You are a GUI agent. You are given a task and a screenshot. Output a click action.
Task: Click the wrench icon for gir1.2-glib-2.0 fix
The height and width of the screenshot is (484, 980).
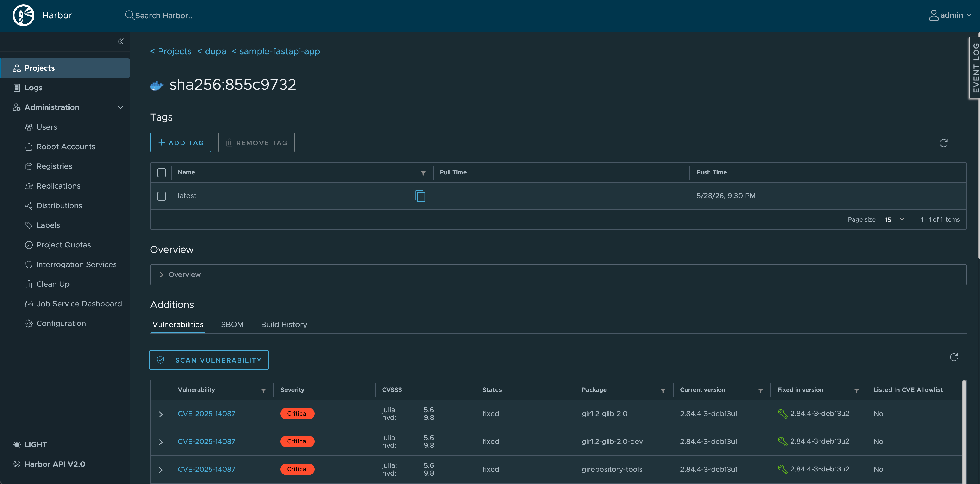pyautogui.click(x=782, y=414)
